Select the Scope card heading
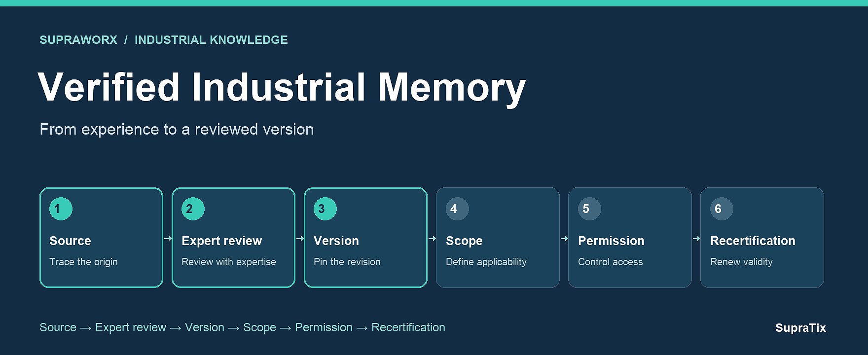Viewport: 868px width, 355px height. [x=464, y=241]
